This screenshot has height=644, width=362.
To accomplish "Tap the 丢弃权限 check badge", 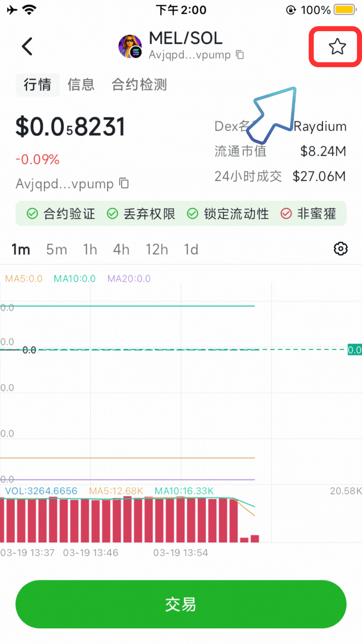I will [x=141, y=214].
